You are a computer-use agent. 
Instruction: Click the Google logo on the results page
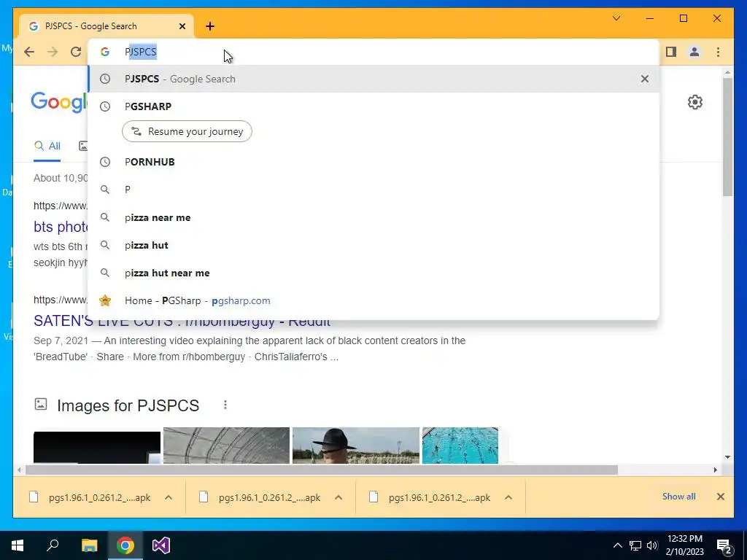coord(58,101)
